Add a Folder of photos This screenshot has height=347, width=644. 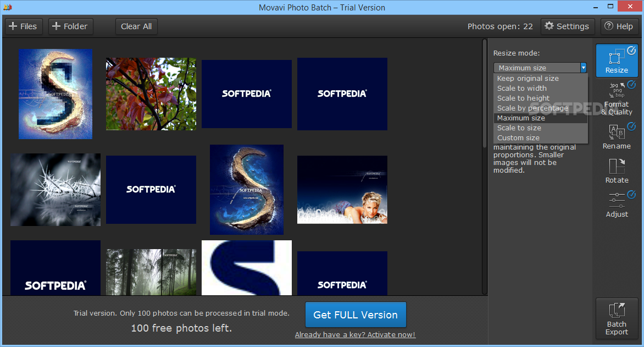coord(70,26)
